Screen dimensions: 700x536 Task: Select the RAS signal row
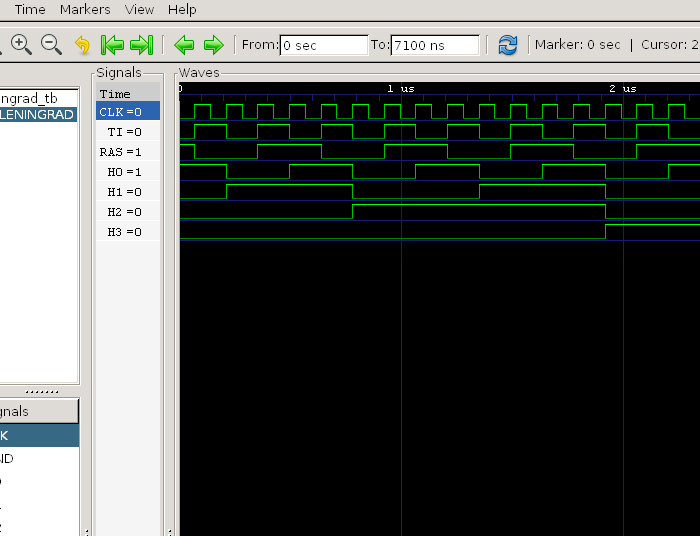coord(127,152)
